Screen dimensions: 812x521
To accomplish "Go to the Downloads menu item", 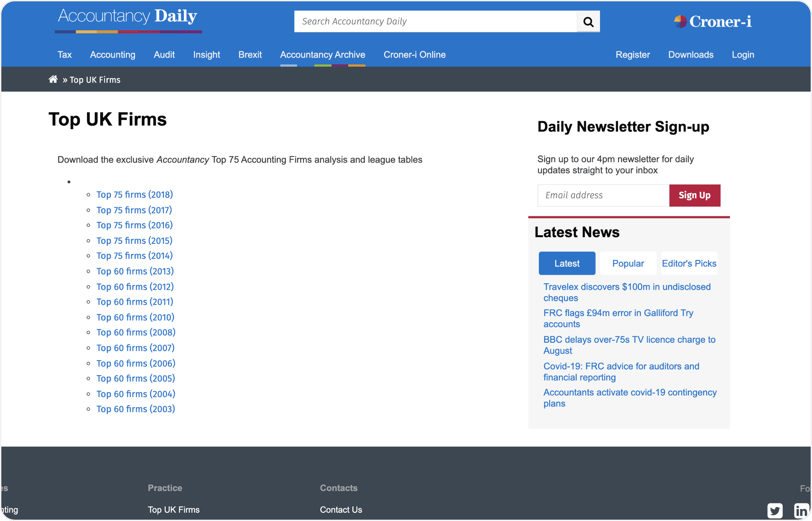I will [x=690, y=55].
